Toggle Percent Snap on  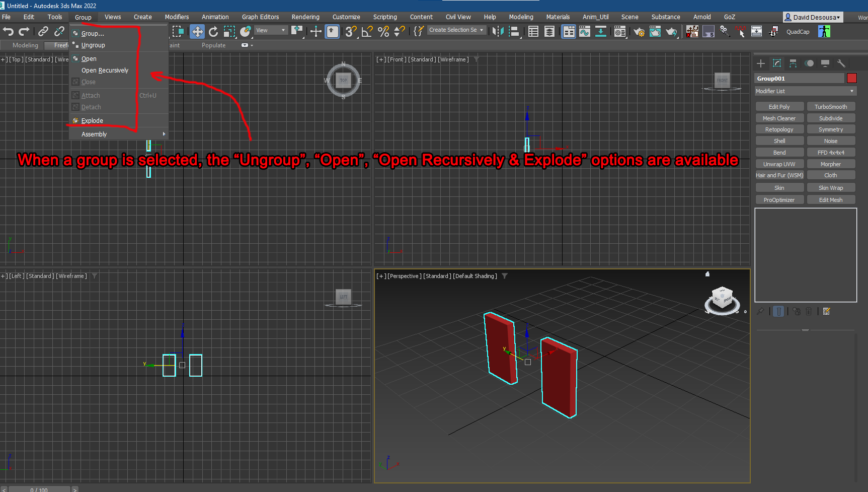pos(383,31)
